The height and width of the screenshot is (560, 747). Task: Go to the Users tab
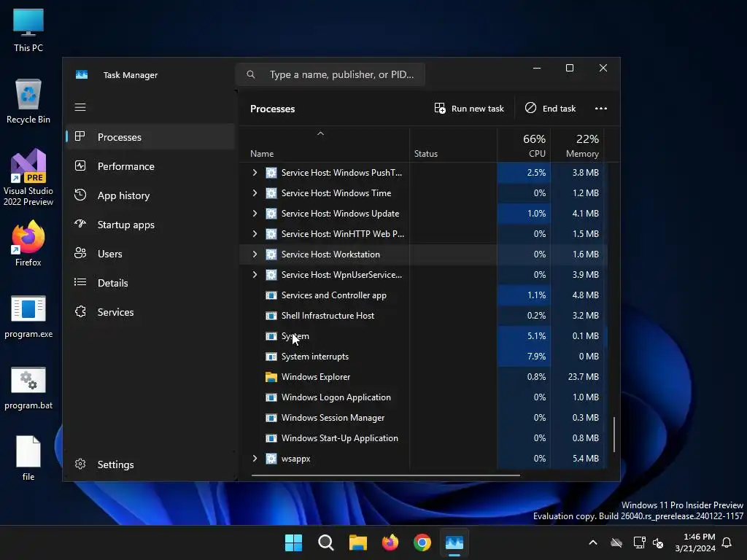click(150, 254)
